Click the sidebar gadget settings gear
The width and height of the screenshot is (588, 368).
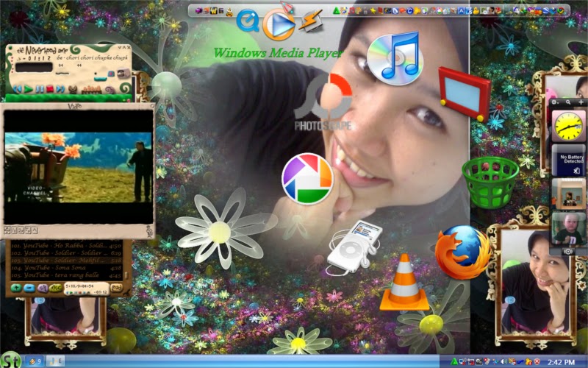(555, 102)
